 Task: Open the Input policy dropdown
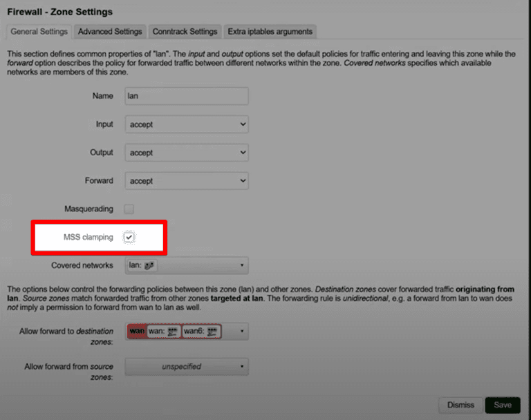186,124
